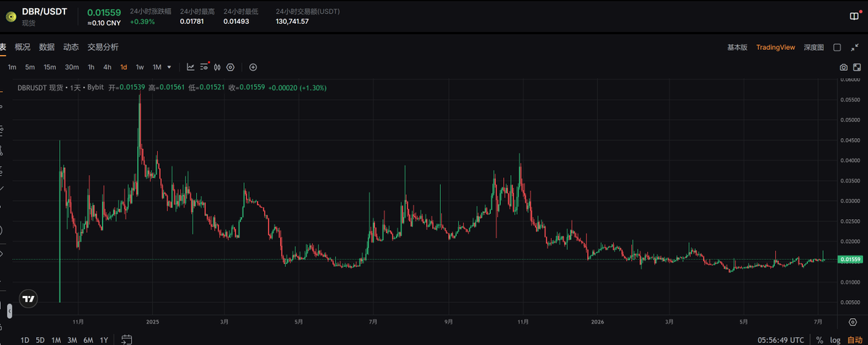Select the 15m interval
Screen dimensions: 868x345
50,67
